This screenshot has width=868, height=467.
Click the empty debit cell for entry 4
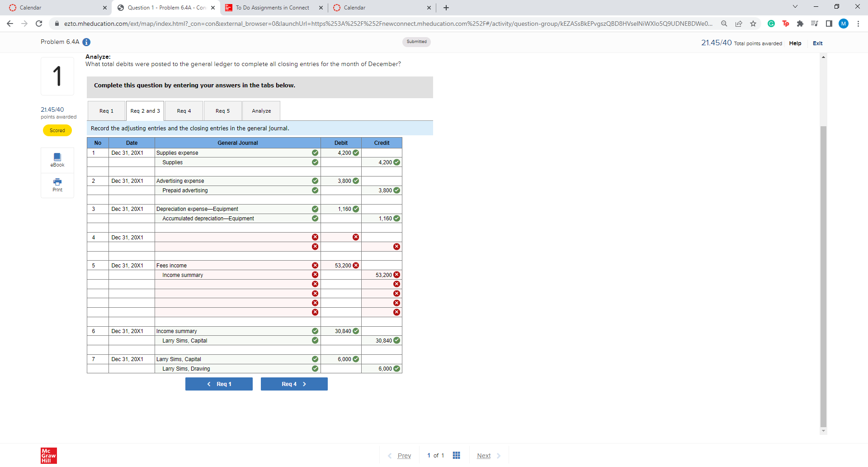341,238
